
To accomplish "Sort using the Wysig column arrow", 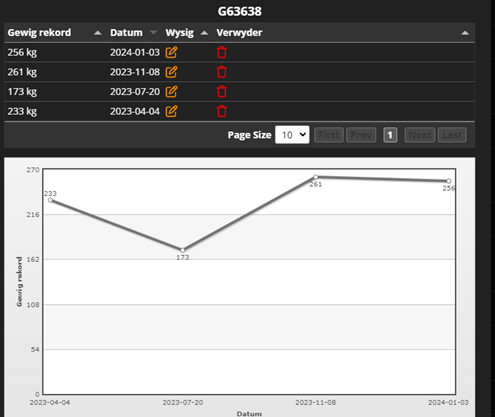I will point(204,33).
